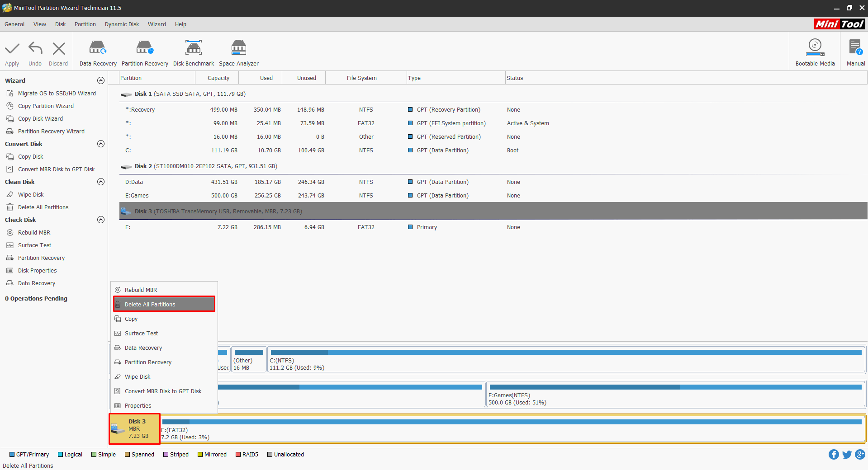The height and width of the screenshot is (470, 868).
Task: Choose Rebuild MBR in context menu
Action: (x=164, y=290)
